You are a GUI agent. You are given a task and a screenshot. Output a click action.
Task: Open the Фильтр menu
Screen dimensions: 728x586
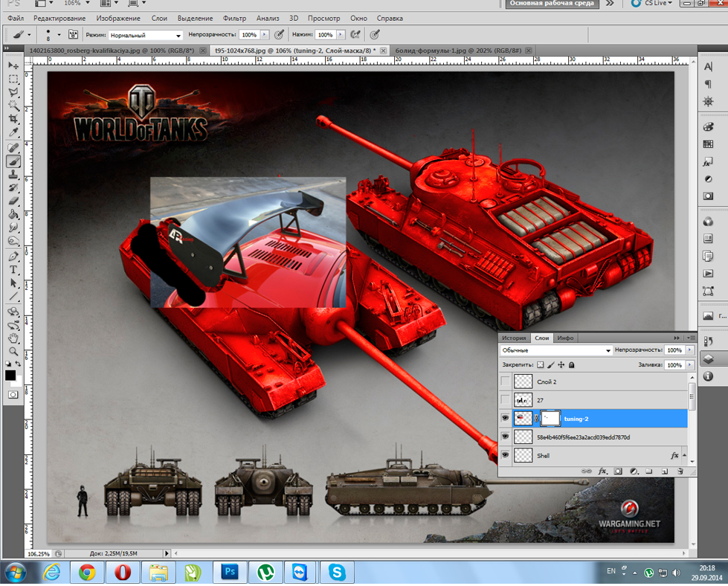[x=234, y=18]
